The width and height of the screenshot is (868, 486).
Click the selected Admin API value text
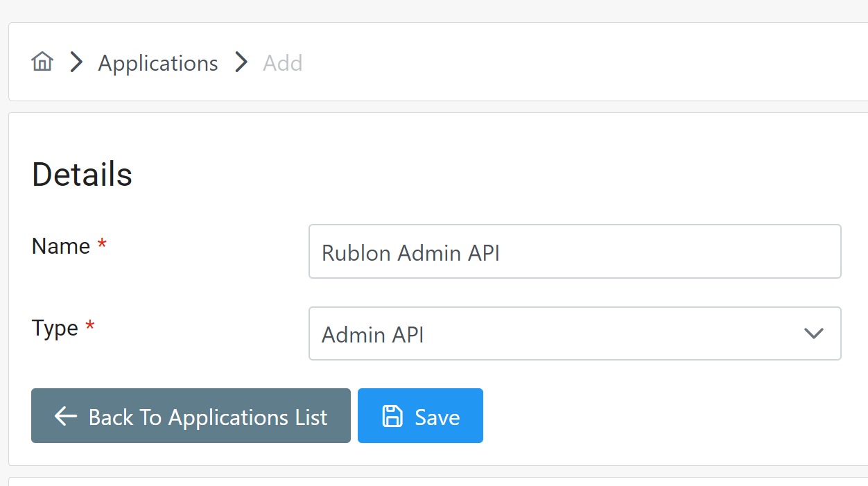373,335
